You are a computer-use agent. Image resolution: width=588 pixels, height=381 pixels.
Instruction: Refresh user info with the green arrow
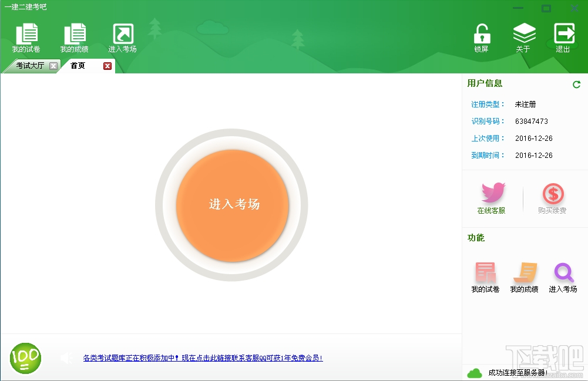click(x=576, y=85)
